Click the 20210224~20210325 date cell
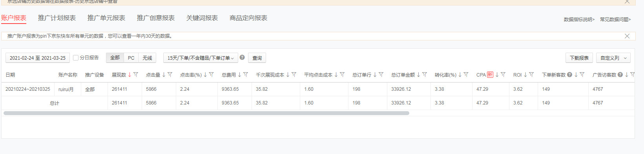The width and height of the screenshot is (644, 154). (x=28, y=89)
